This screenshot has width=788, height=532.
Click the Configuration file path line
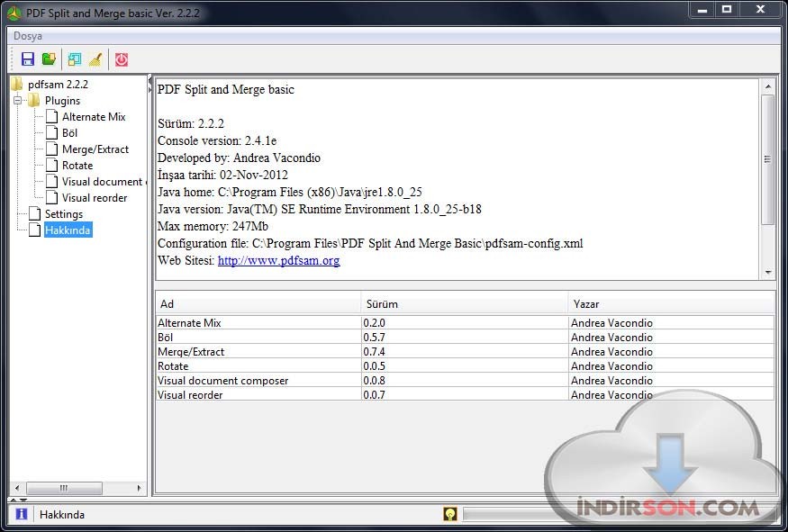370,243
